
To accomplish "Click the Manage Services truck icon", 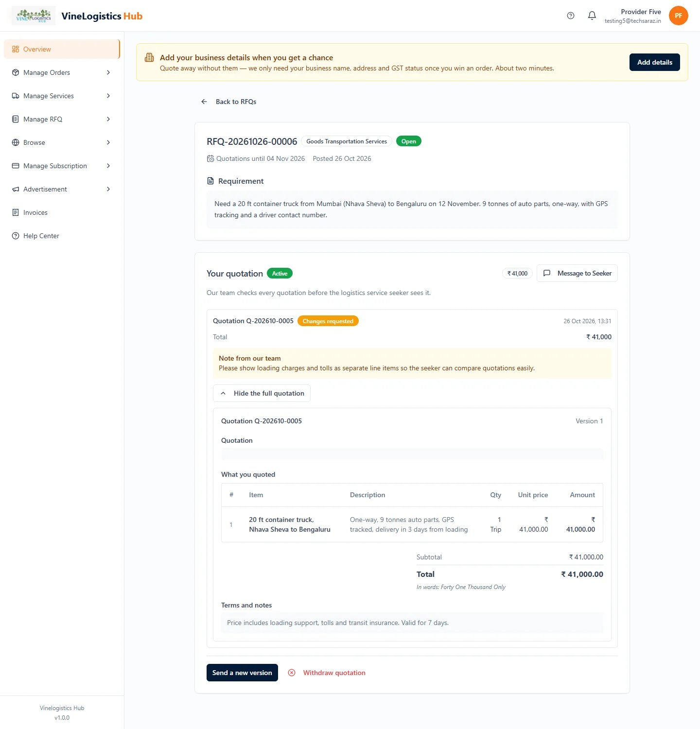I will (16, 96).
